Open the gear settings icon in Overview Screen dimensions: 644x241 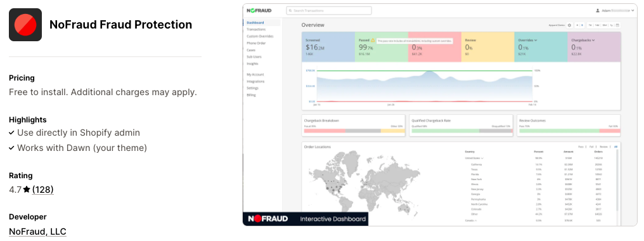pyautogui.click(x=569, y=25)
